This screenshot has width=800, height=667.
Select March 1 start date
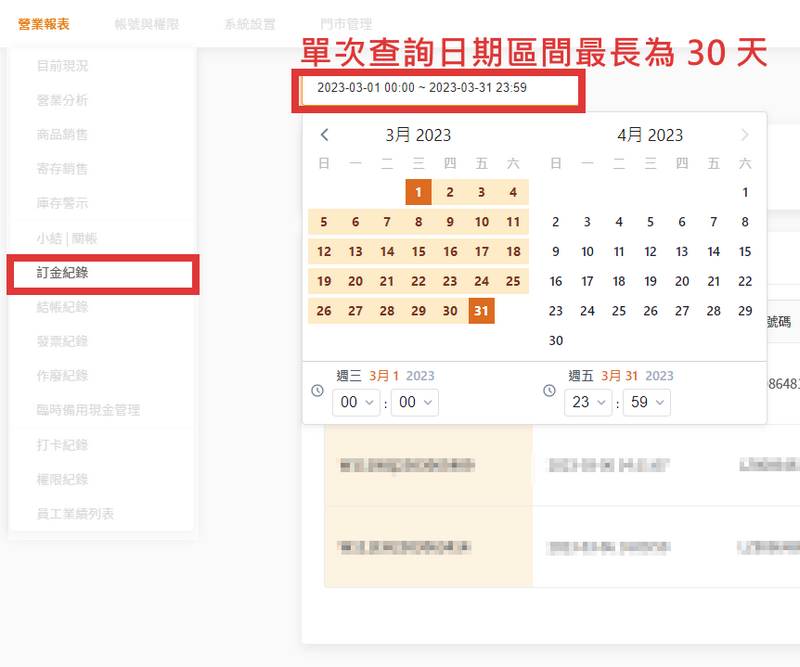[418, 192]
